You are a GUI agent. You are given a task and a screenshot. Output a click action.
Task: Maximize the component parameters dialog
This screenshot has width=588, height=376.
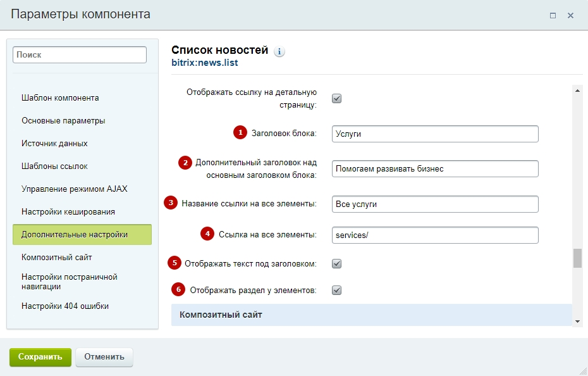(x=553, y=15)
